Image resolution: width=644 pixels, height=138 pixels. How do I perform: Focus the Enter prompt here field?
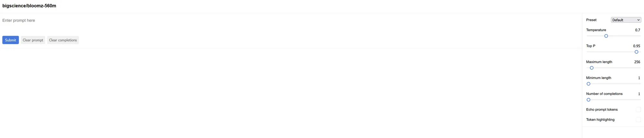coord(290,21)
